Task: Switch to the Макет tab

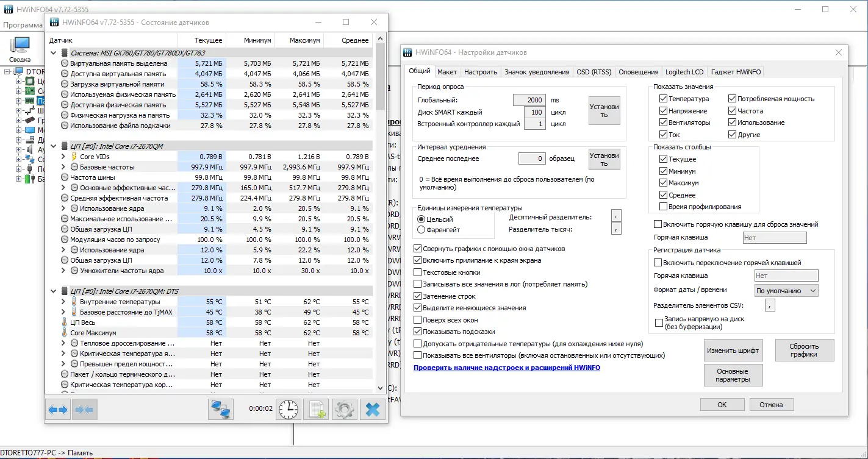Action: coord(447,72)
